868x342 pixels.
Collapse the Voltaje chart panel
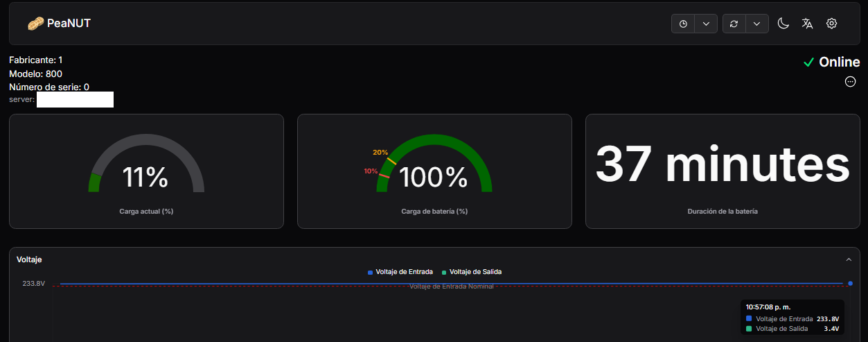(x=849, y=259)
